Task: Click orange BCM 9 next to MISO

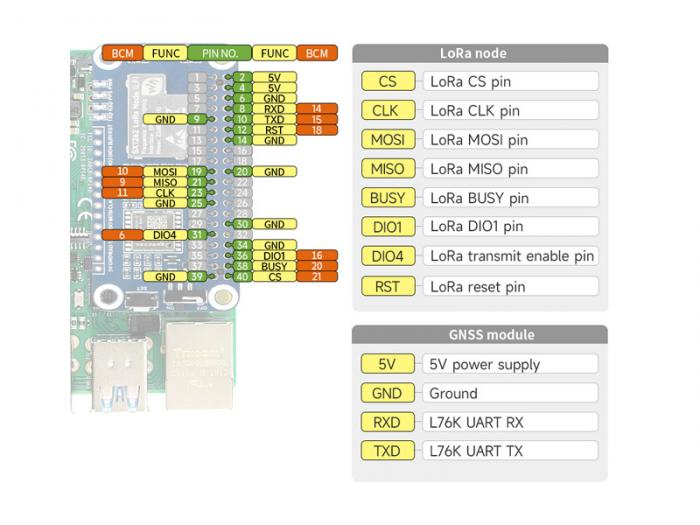Action: tap(122, 182)
